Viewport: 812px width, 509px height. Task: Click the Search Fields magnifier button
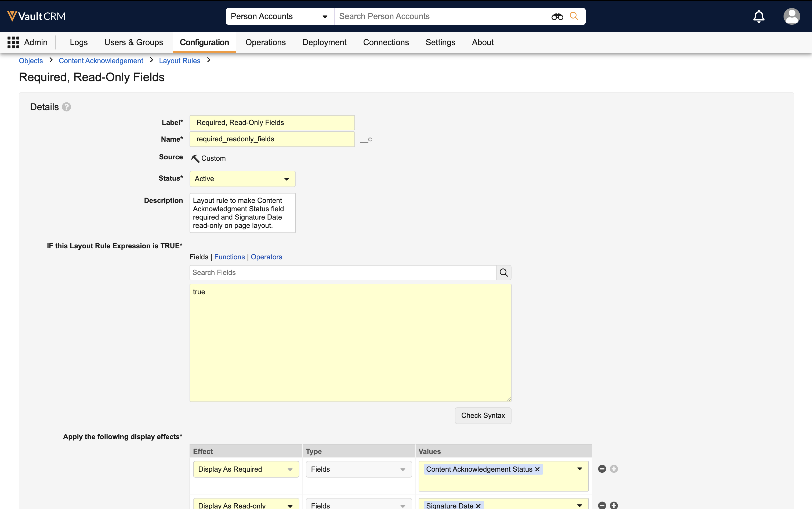(503, 273)
